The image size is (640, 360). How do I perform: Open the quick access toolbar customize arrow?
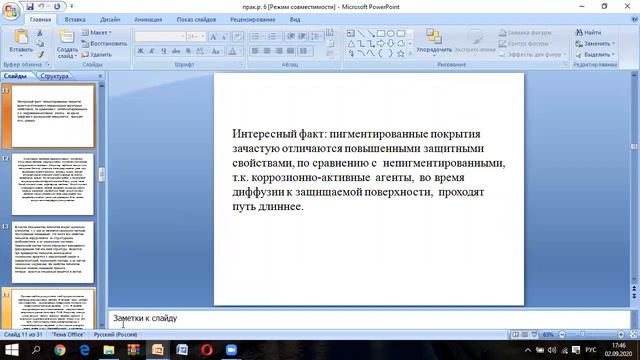[x=71, y=7]
